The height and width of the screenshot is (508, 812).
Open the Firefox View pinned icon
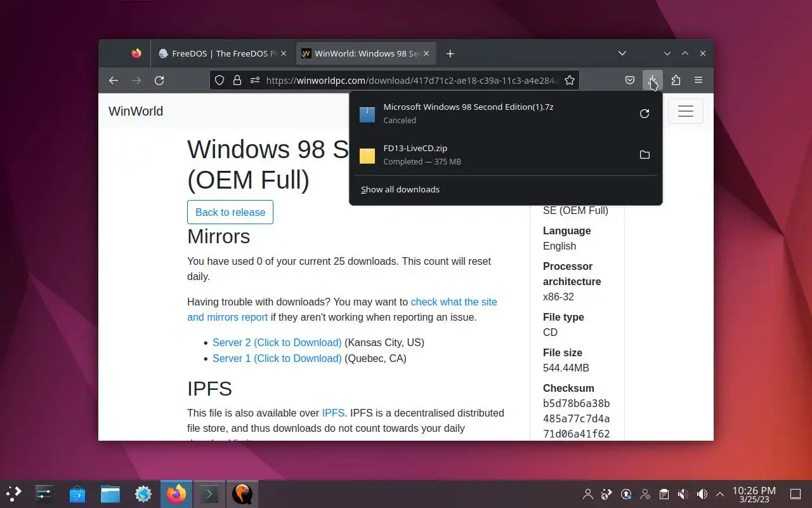[x=136, y=53]
